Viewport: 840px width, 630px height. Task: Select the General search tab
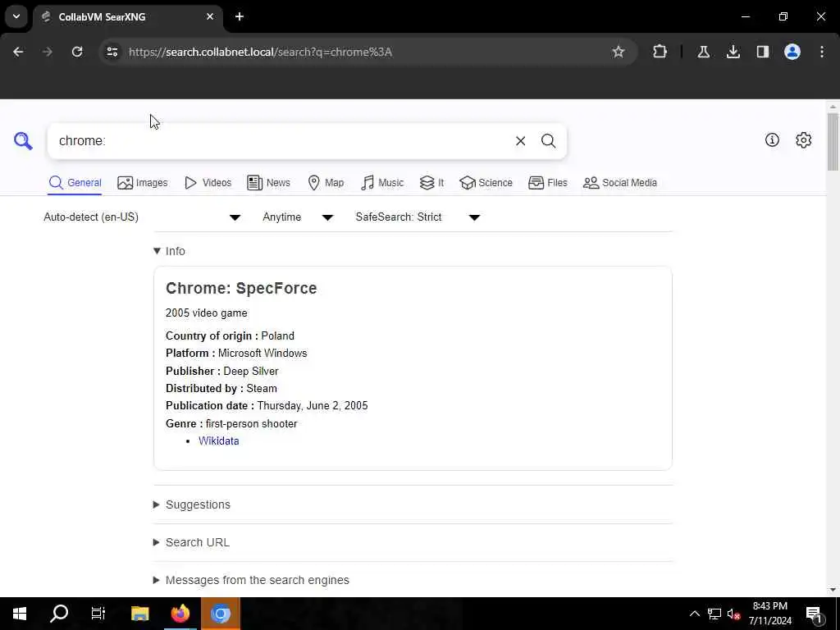point(75,183)
